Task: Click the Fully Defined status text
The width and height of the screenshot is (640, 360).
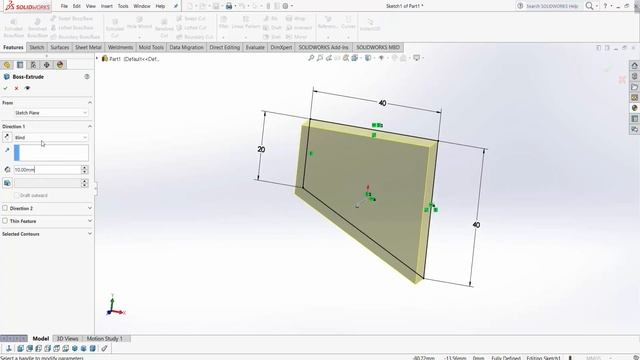Action: click(505, 358)
